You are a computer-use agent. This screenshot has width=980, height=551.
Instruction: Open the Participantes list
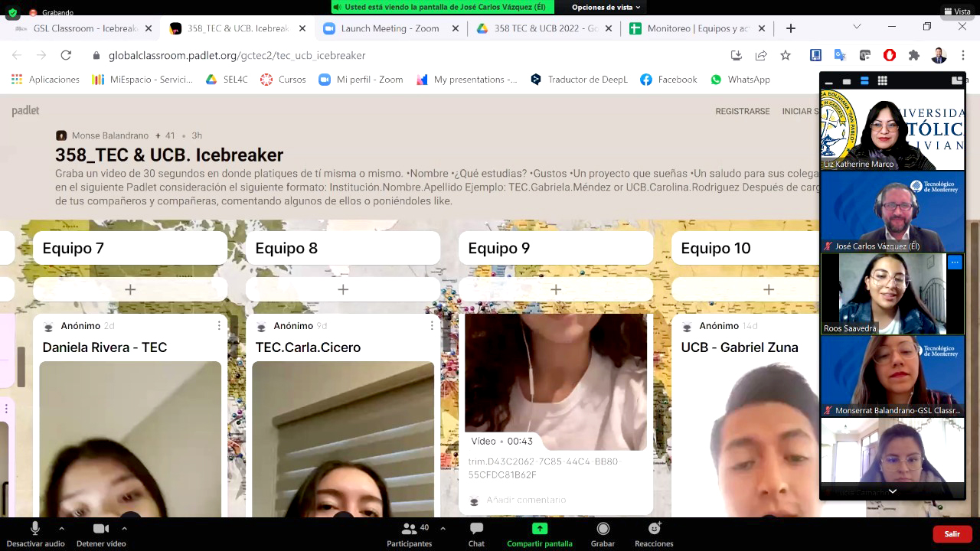point(410,529)
